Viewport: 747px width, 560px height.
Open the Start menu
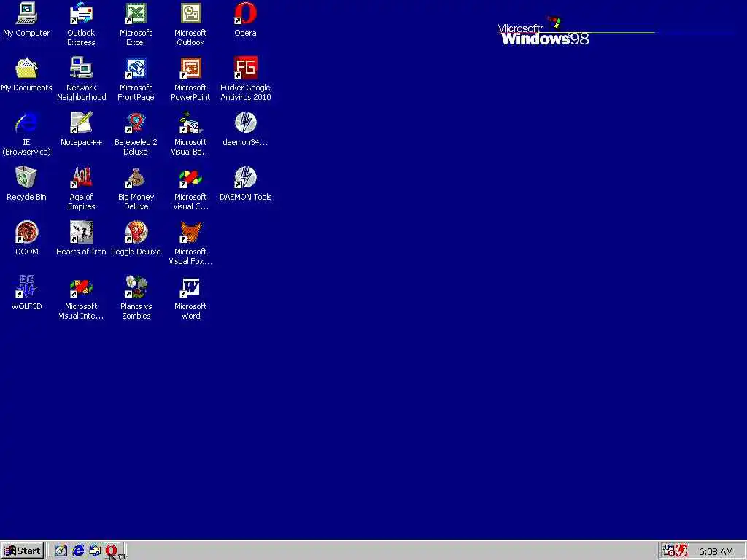pyautogui.click(x=23, y=551)
